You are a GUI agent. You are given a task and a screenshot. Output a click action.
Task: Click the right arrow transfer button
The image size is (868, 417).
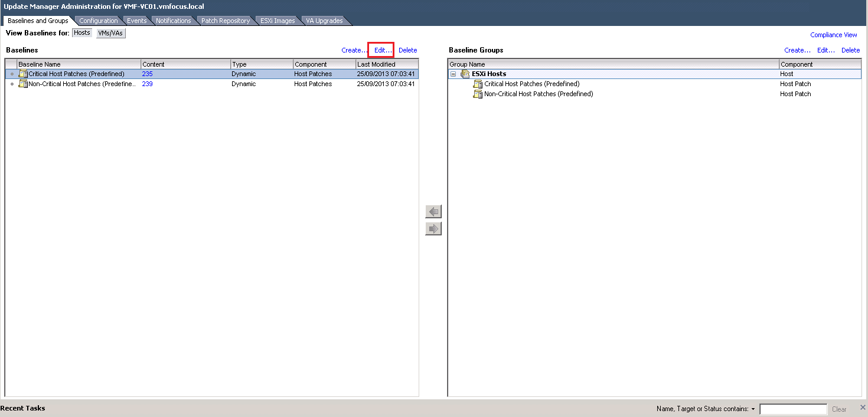coord(433,229)
